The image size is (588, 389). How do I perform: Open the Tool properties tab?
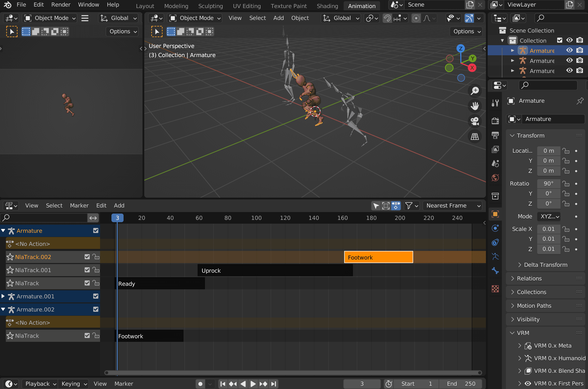pyautogui.click(x=495, y=103)
